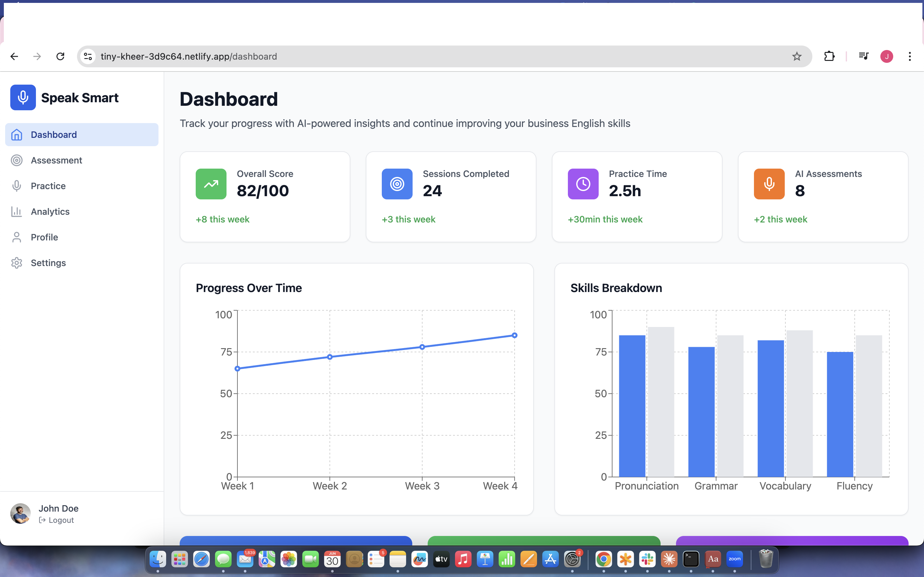
Task: Open Chrome three-dot menu
Action: tap(910, 56)
